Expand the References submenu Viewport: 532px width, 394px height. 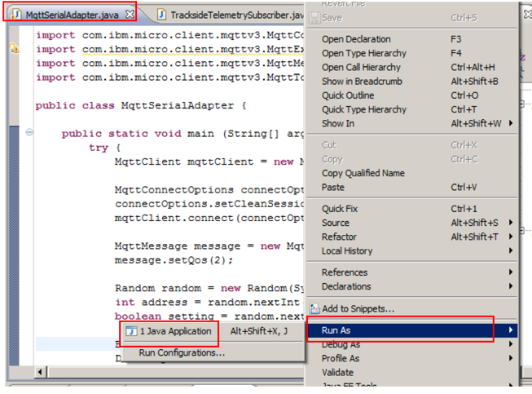[x=411, y=272]
